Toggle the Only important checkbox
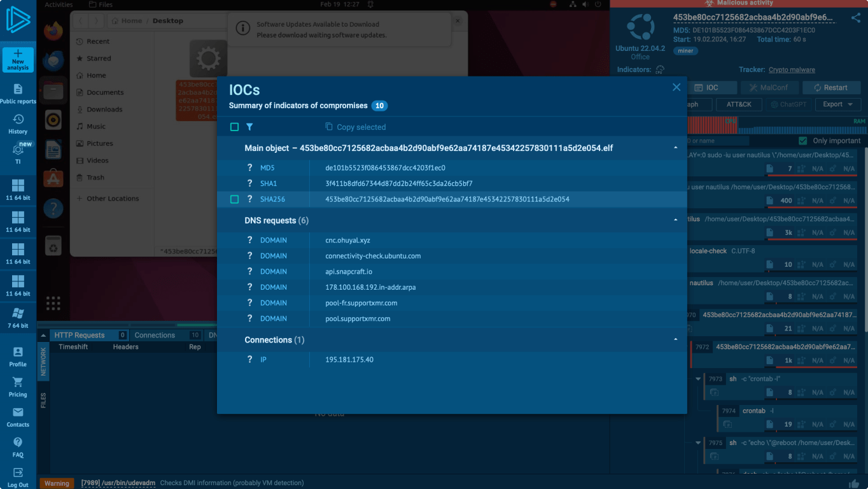This screenshot has width=868, height=489. pyautogui.click(x=802, y=141)
